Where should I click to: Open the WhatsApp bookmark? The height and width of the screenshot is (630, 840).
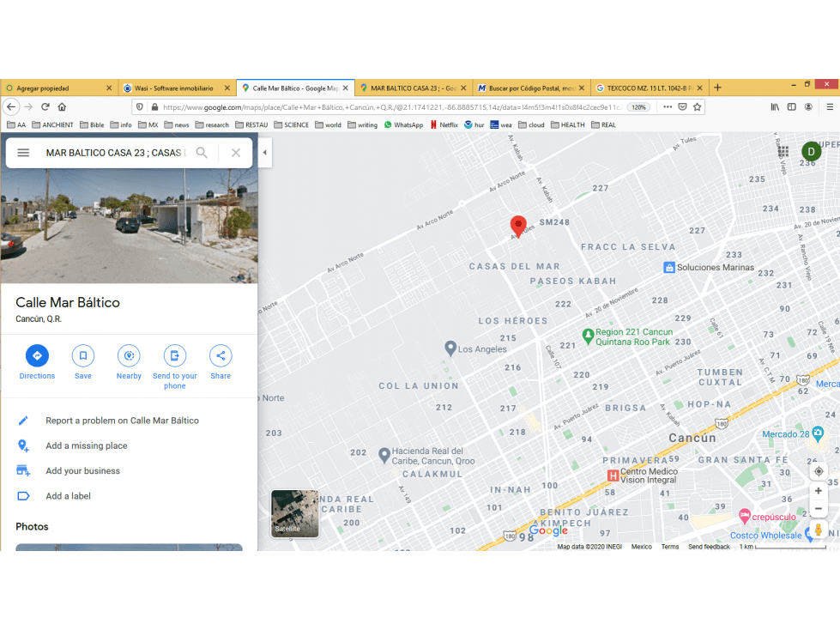tap(403, 124)
